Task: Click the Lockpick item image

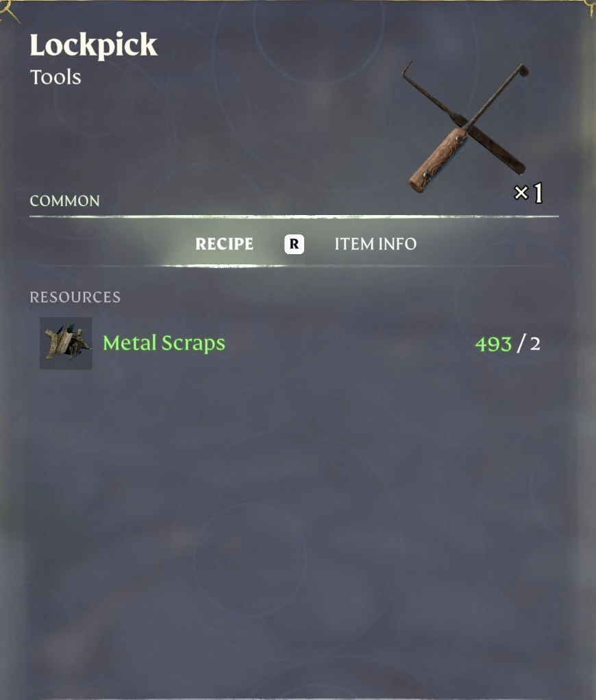Action: 467,127
